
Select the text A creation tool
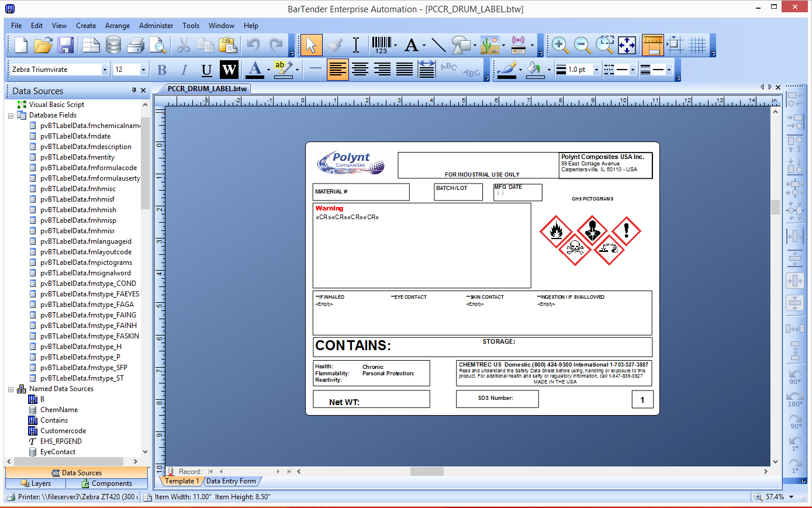pyautogui.click(x=412, y=45)
